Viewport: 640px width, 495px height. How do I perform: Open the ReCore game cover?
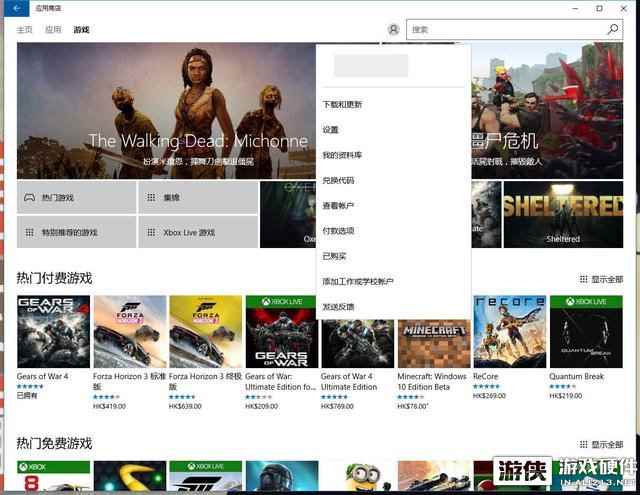[510, 332]
